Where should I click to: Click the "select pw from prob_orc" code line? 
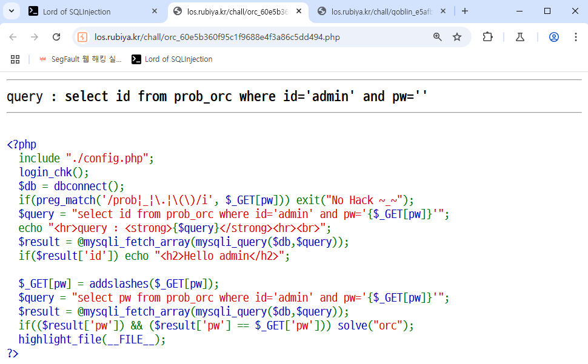click(x=234, y=297)
